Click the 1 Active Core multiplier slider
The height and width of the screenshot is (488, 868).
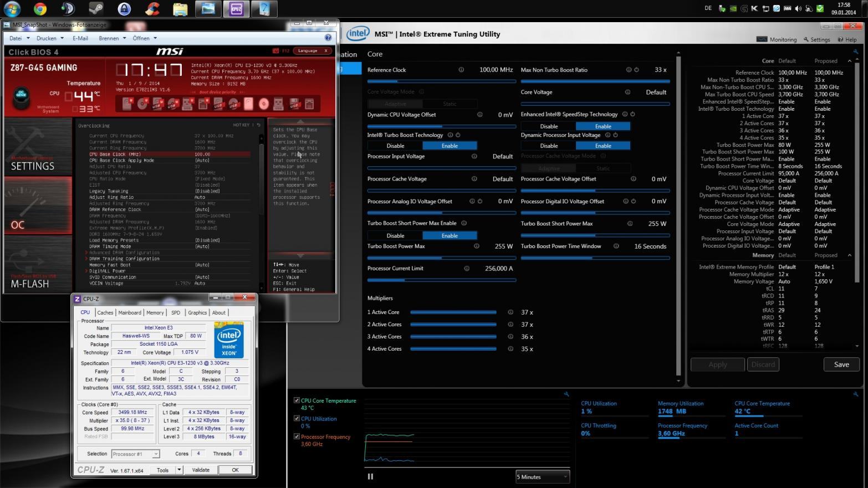click(x=453, y=312)
